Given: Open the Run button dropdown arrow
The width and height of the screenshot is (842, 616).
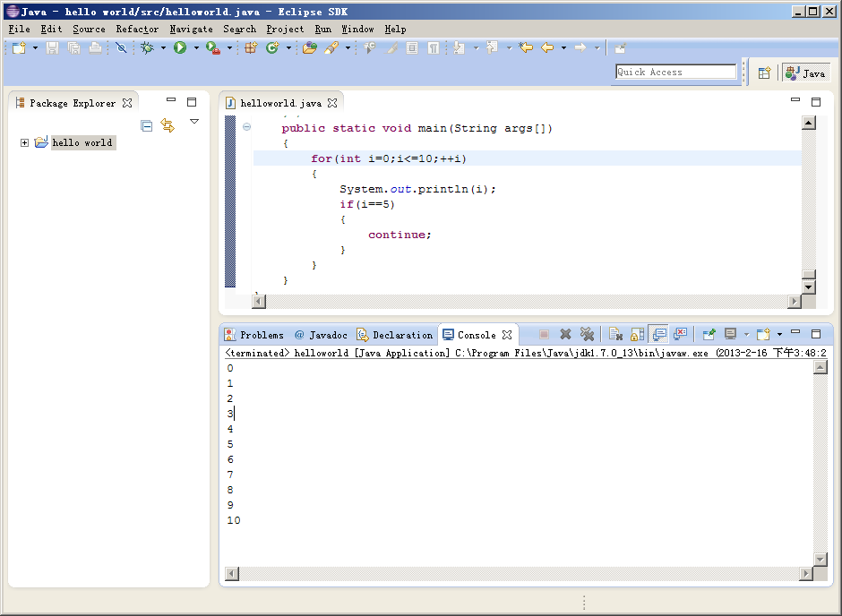Looking at the screenshot, I should 196,48.
